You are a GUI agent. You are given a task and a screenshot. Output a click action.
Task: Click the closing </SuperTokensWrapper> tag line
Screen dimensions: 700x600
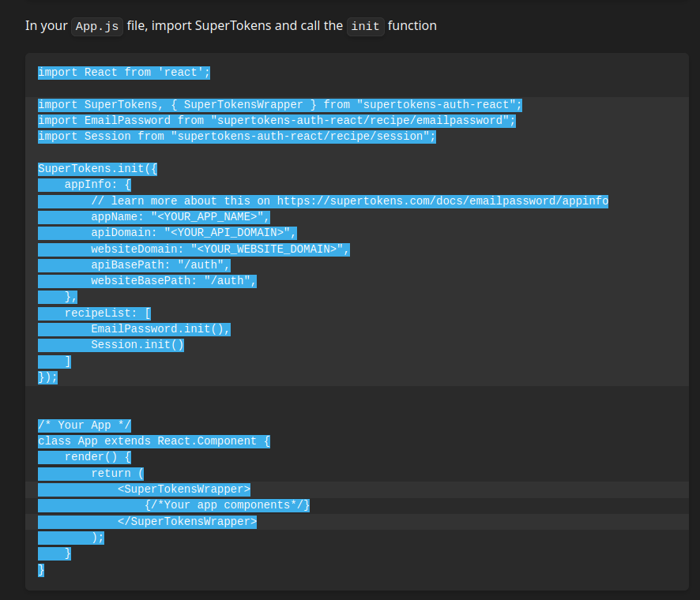point(187,522)
